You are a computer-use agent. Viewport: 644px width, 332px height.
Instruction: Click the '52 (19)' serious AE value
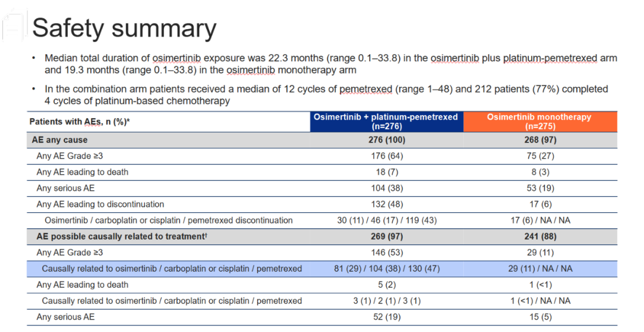point(386,317)
